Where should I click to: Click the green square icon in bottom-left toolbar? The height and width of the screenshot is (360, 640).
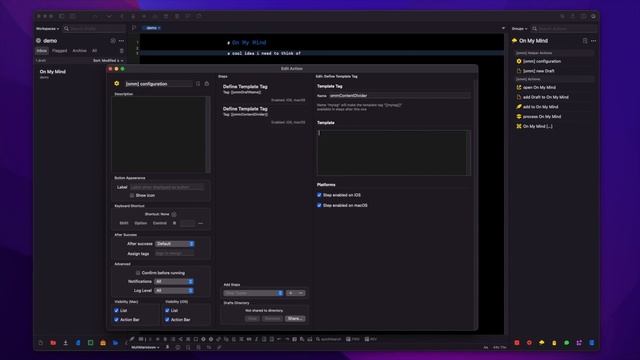(90, 343)
